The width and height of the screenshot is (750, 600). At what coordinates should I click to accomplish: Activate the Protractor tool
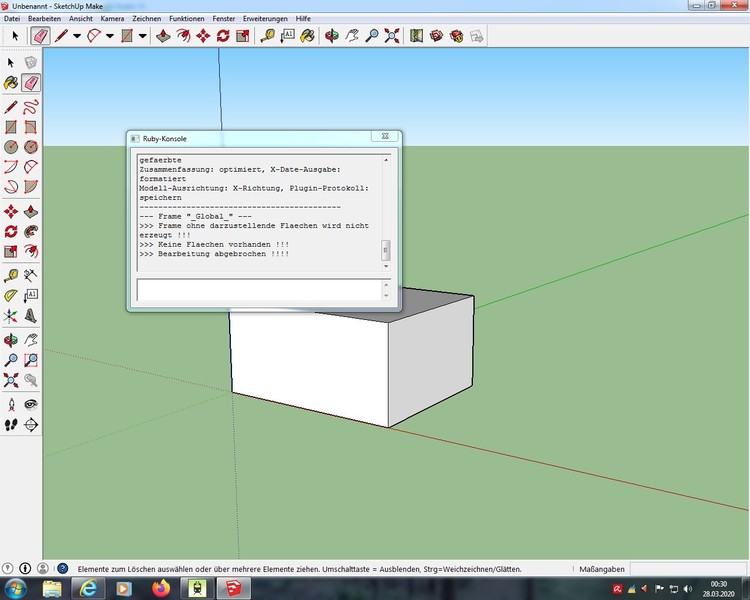[x=11, y=295]
